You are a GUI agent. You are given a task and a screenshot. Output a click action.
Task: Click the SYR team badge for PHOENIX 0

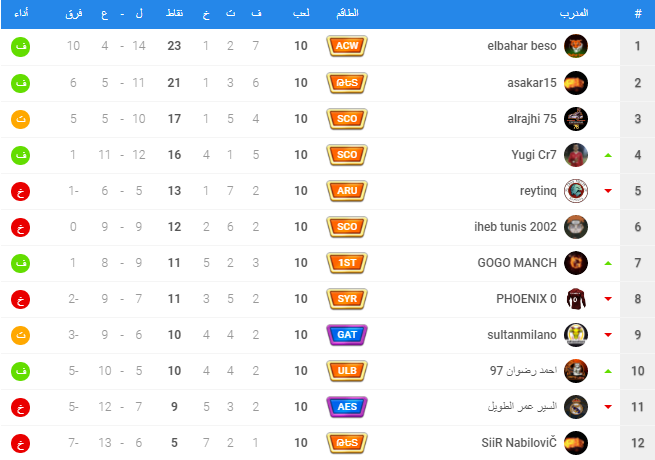[347, 298]
